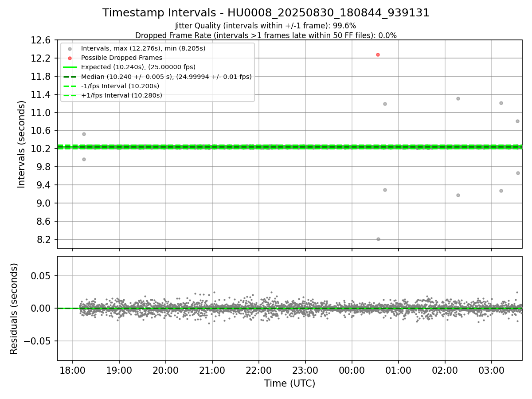The height and width of the screenshot is (399, 532).
Task: Click legend entry 'Intervals, max (12.276s), min (8.205s)'
Action: (143, 48)
